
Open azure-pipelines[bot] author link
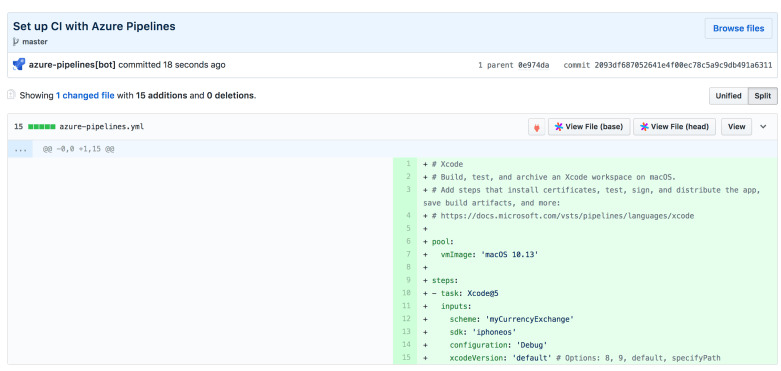(x=72, y=65)
